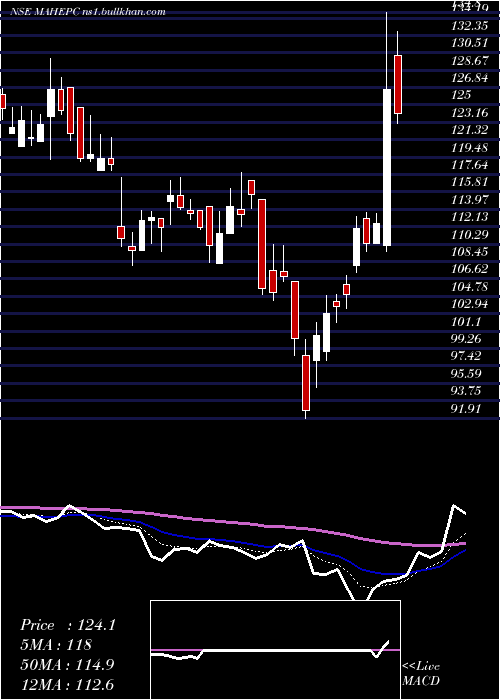500x700 pixels.
Task: Click the 112.13 price axis label
Action: pos(469,217)
